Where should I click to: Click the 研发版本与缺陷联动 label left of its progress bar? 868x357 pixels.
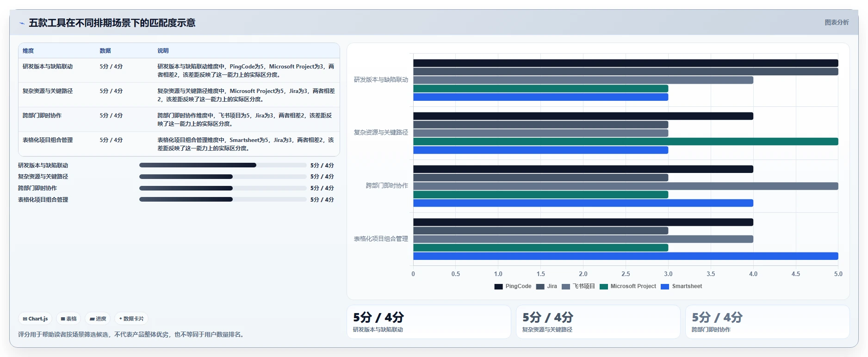pos(43,166)
